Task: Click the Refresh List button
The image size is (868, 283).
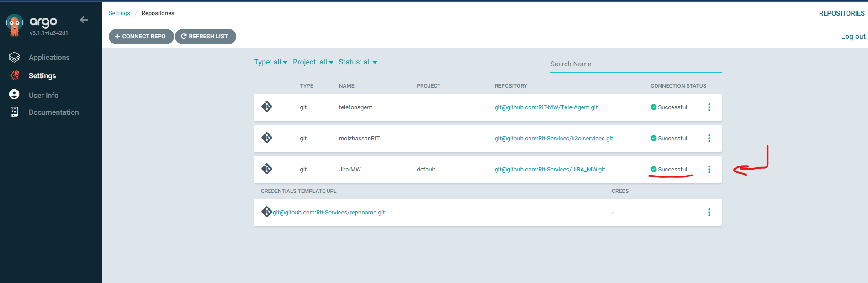Action: [x=206, y=37]
